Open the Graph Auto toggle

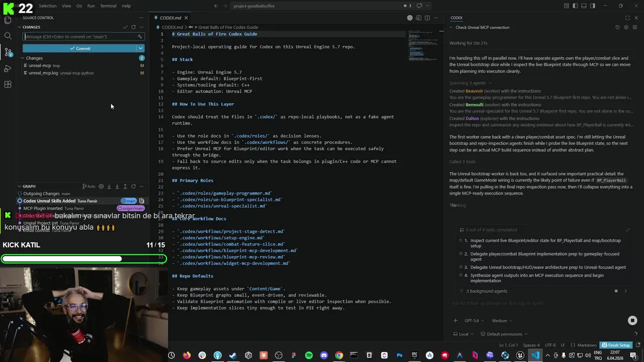(x=89, y=187)
